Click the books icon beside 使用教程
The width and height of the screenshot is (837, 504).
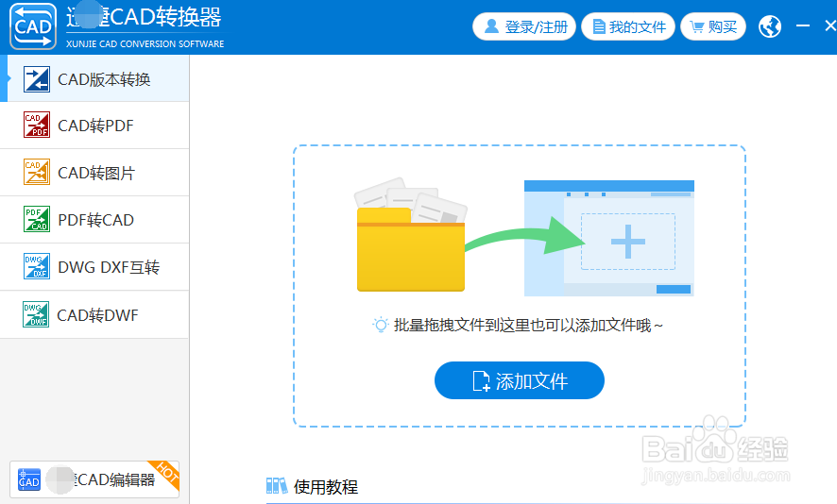pyautogui.click(x=277, y=486)
